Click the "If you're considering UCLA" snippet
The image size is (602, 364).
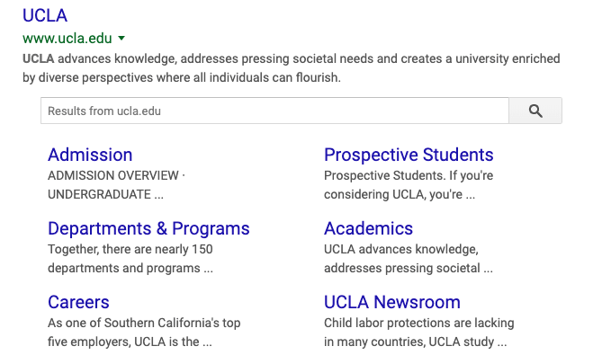point(409,184)
